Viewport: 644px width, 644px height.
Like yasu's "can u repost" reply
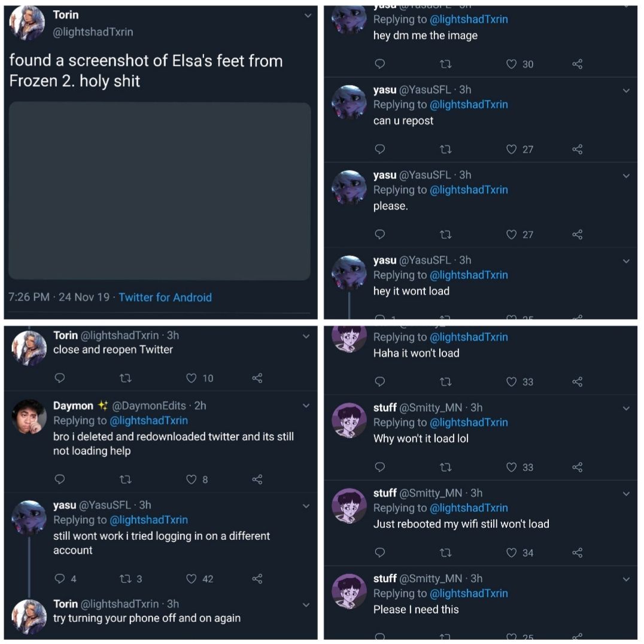(x=511, y=149)
